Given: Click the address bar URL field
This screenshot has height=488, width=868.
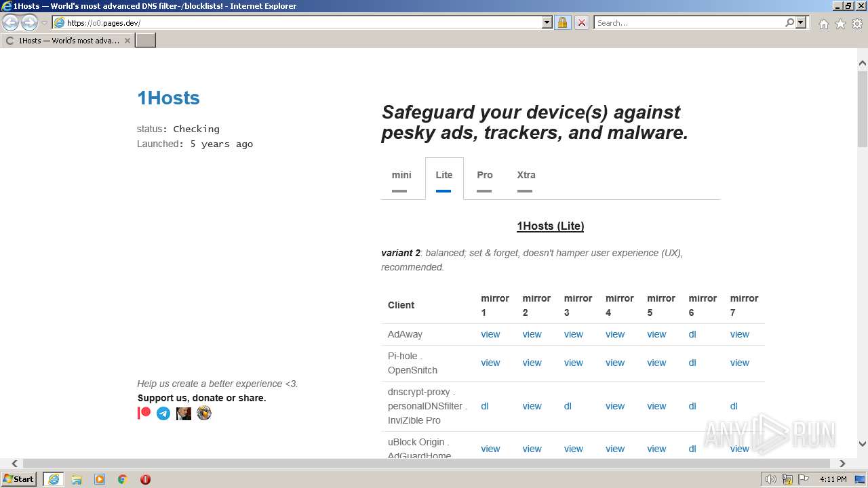Looking at the screenshot, I should (303, 22).
